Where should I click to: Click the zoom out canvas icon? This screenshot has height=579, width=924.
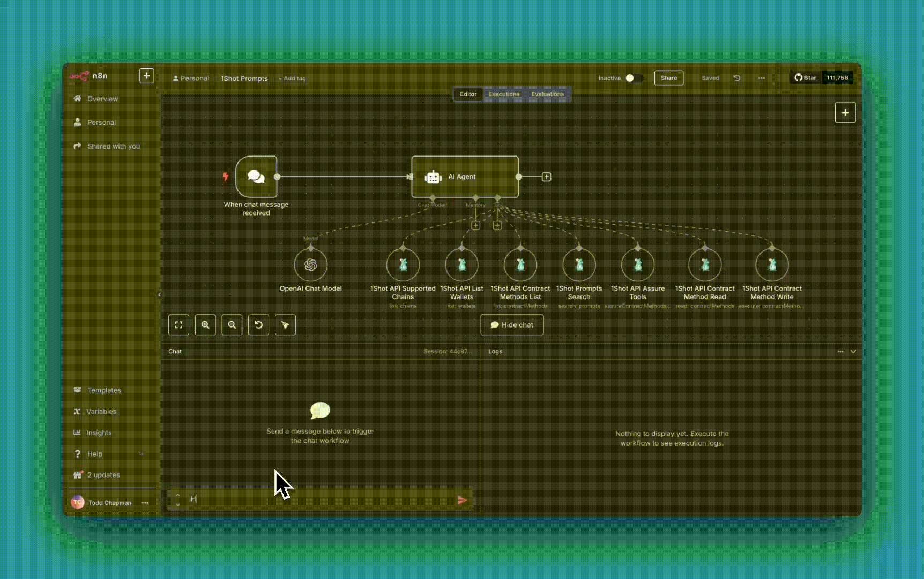(x=232, y=325)
